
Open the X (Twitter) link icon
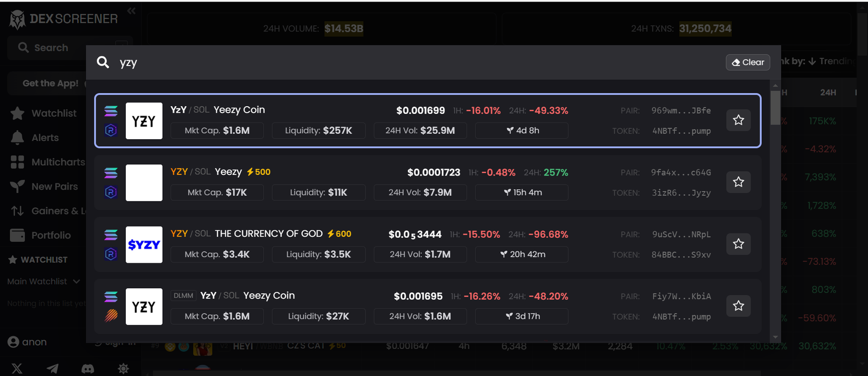[17, 368]
